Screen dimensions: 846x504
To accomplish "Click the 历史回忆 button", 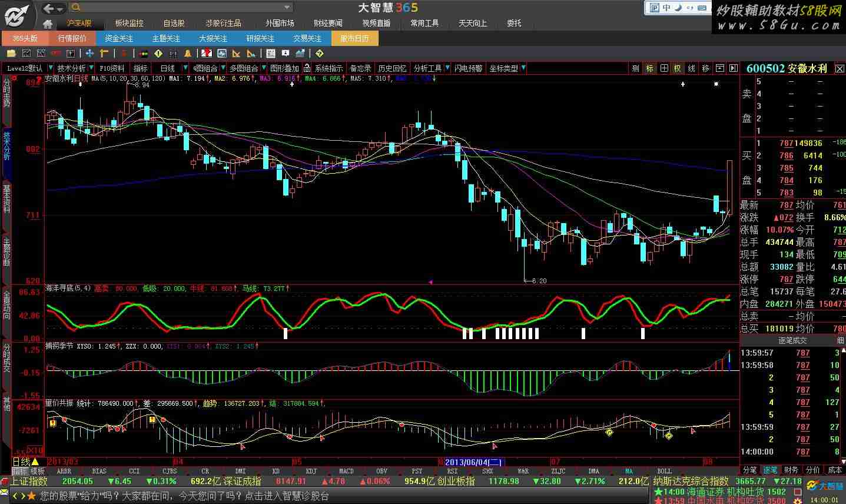I will 392,68.
